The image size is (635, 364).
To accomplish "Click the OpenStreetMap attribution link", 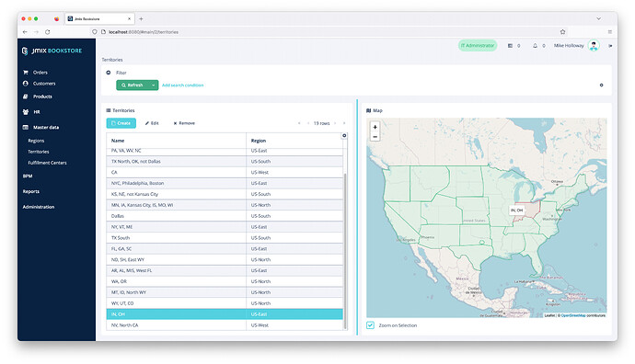I will coord(573,315).
